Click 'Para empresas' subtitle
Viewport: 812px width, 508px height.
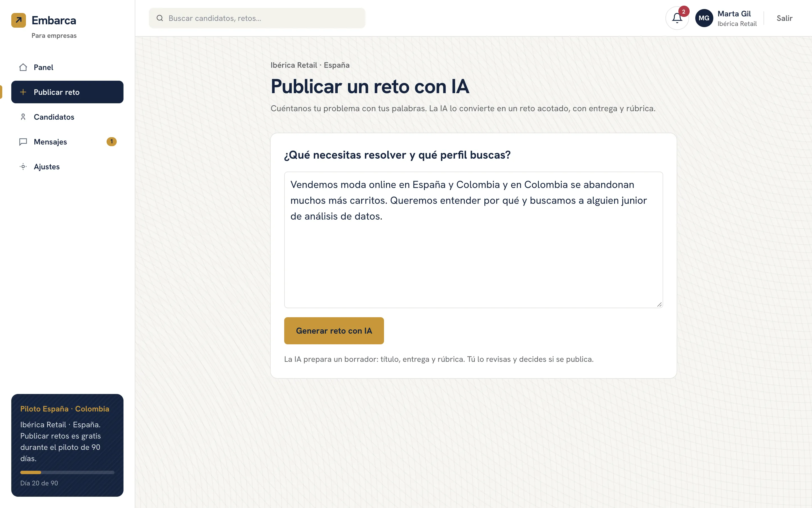pyautogui.click(x=54, y=36)
